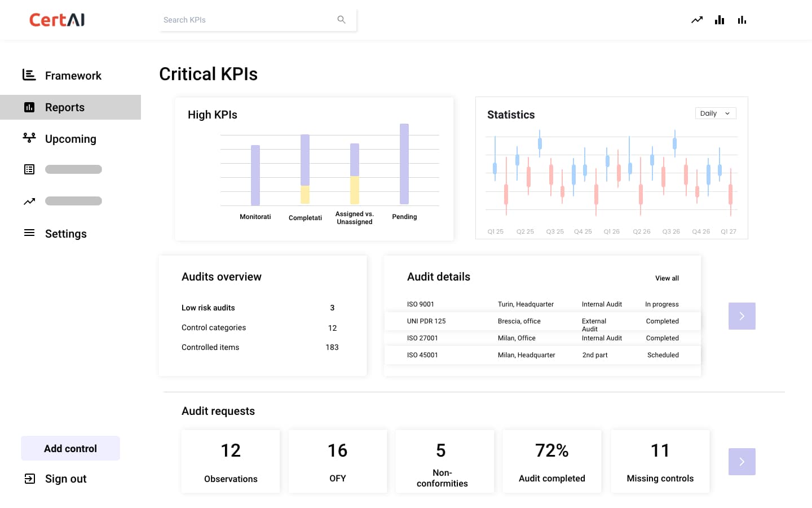
Task: Click the CertAI logo
Action: coord(57,20)
